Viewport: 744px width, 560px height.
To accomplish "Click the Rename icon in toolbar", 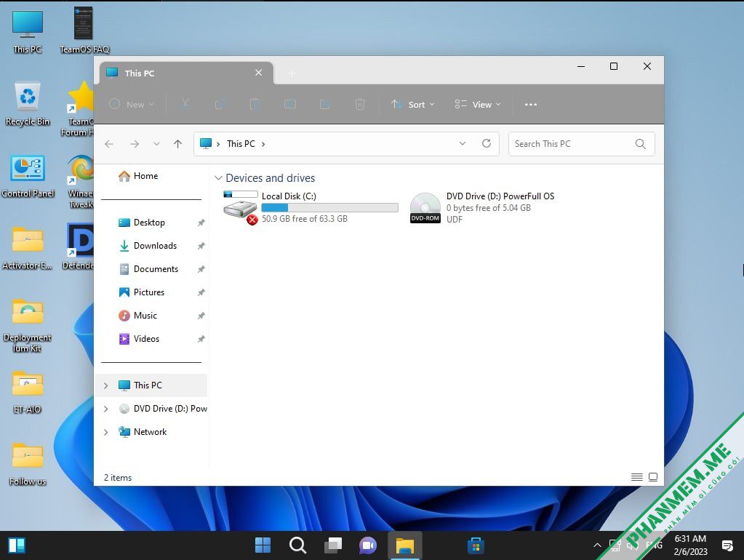I will tap(290, 104).
